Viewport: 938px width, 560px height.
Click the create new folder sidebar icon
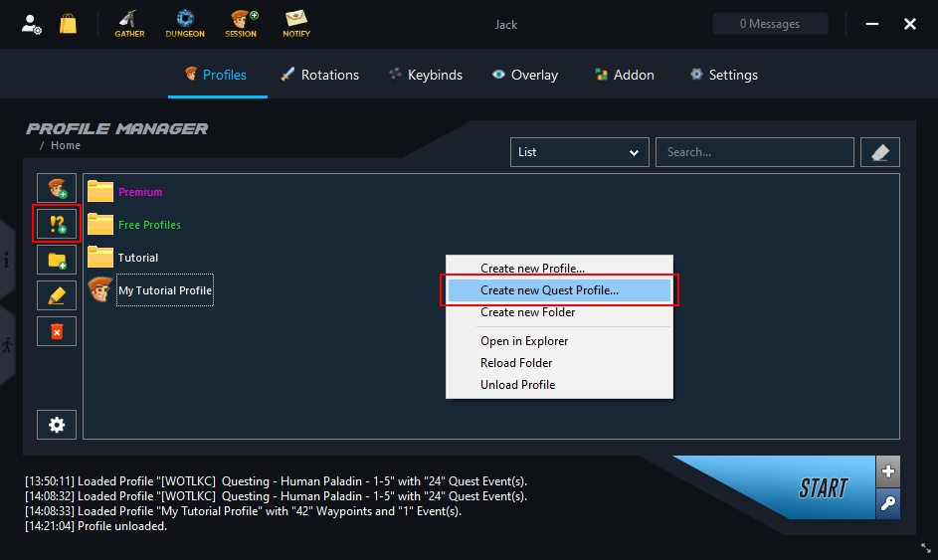pyautogui.click(x=57, y=260)
